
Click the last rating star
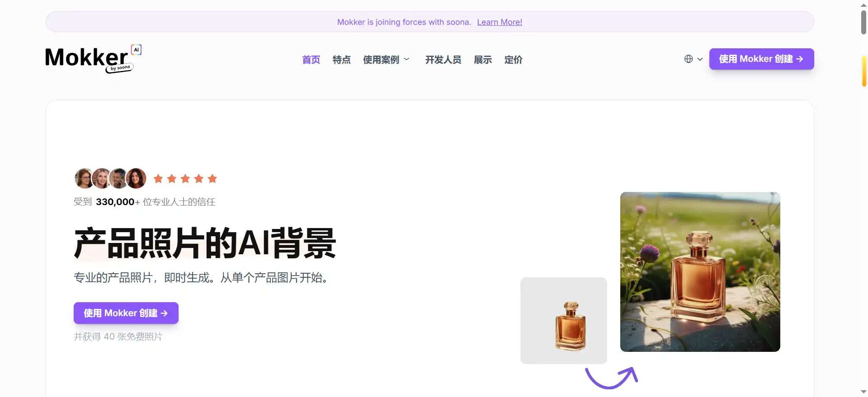pyautogui.click(x=212, y=179)
